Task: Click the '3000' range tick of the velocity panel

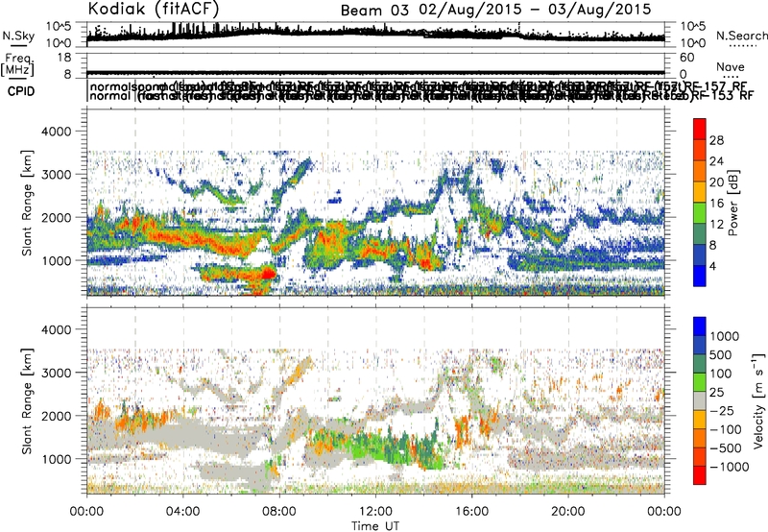Action: (x=57, y=373)
